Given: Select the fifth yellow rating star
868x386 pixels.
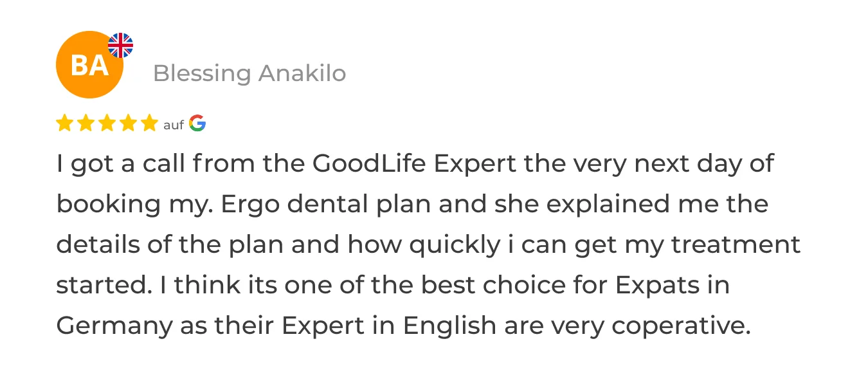Looking at the screenshot, I should [149, 123].
